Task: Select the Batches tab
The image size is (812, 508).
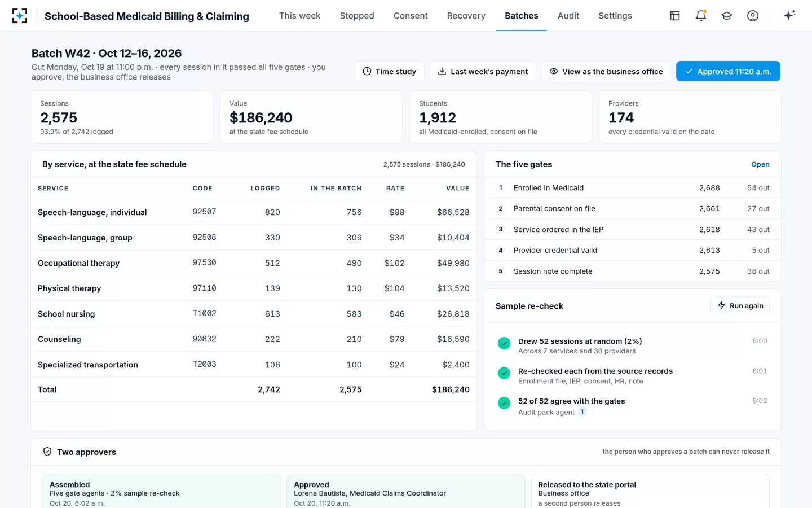Action: click(x=522, y=16)
